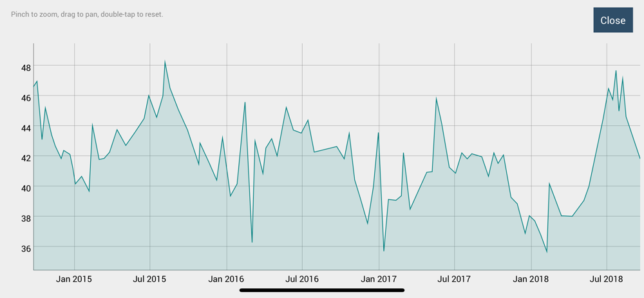Image resolution: width=644 pixels, height=298 pixels.
Task: Select the Jul 2017 axis label
Action: pos(454,279)
